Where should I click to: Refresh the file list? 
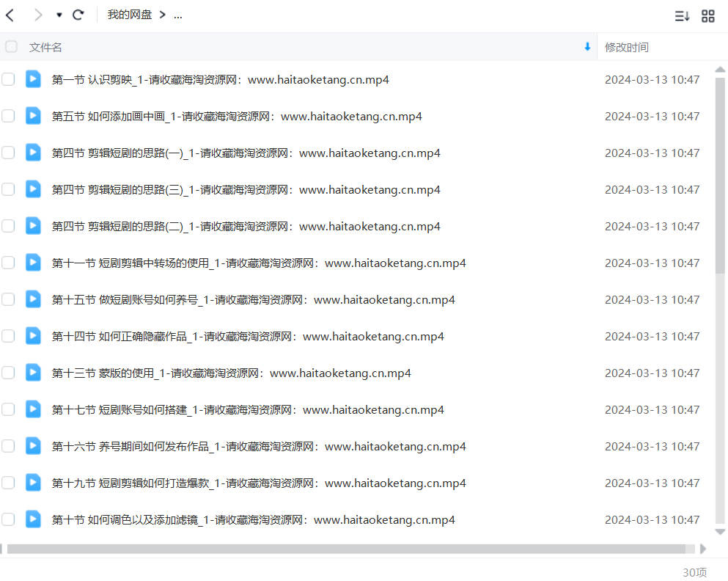click(x=78, y=15)
